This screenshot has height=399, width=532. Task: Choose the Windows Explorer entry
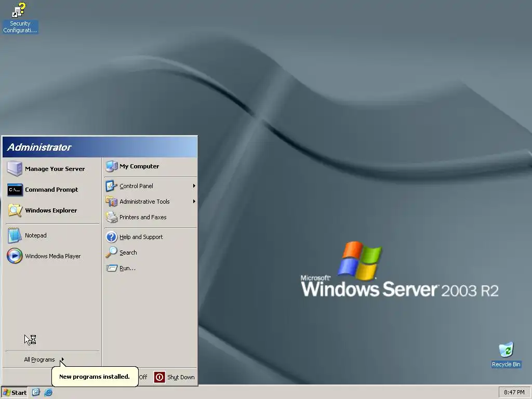pos(52,210)
